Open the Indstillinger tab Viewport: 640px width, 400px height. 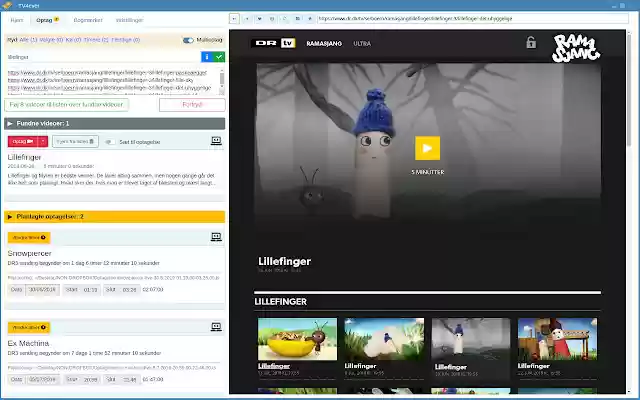129,20
